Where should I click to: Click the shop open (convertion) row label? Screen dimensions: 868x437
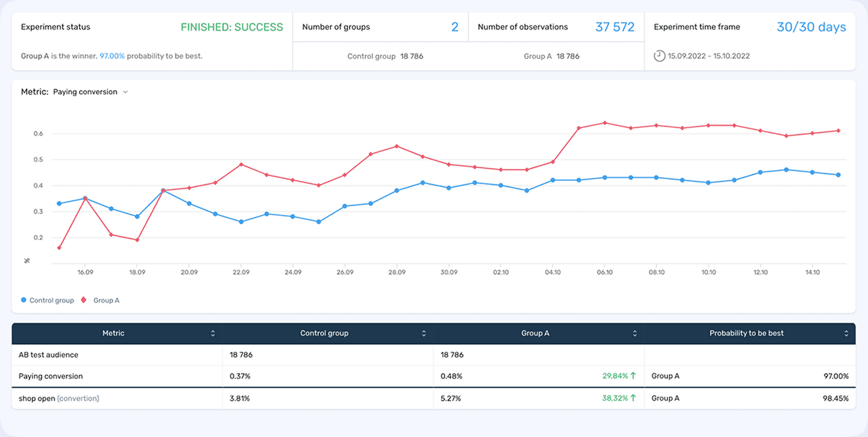point(59,398)
